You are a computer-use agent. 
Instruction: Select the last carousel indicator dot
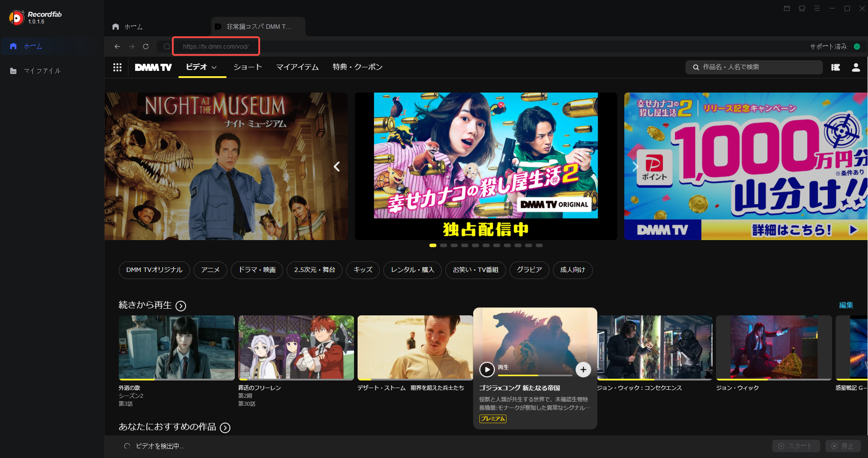539,245
